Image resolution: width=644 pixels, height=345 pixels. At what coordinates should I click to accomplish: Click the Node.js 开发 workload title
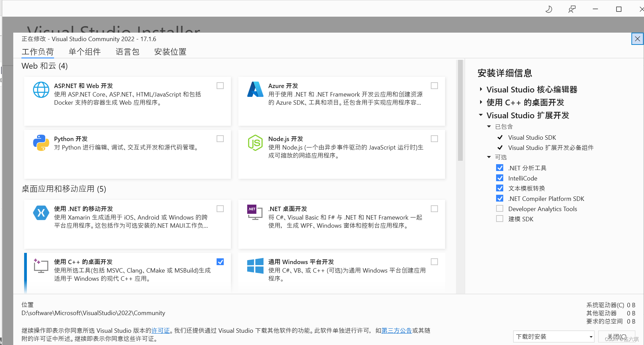[x=286, y=139]
